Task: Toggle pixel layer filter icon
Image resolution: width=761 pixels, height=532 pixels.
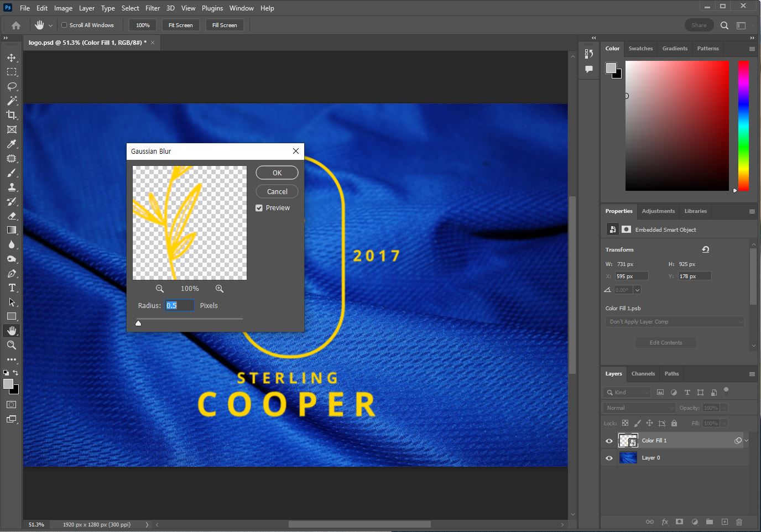Action: [660, 392]
